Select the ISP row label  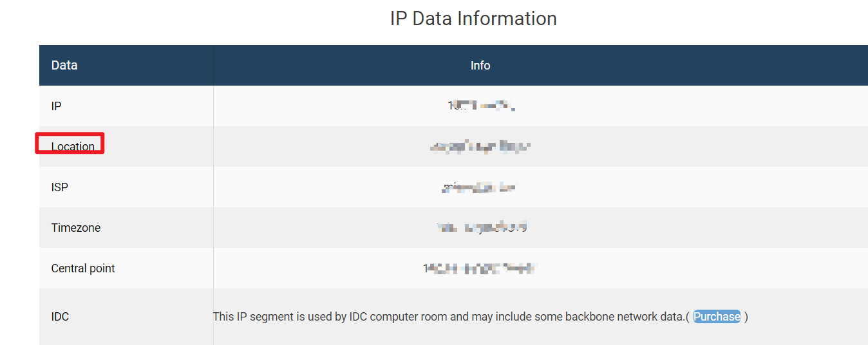point(60,187)
